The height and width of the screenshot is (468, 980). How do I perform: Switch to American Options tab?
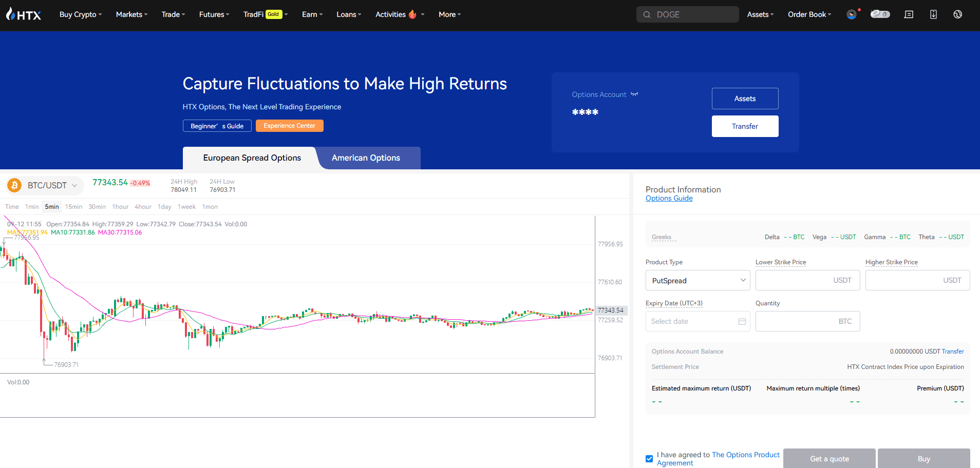point(366,158)
